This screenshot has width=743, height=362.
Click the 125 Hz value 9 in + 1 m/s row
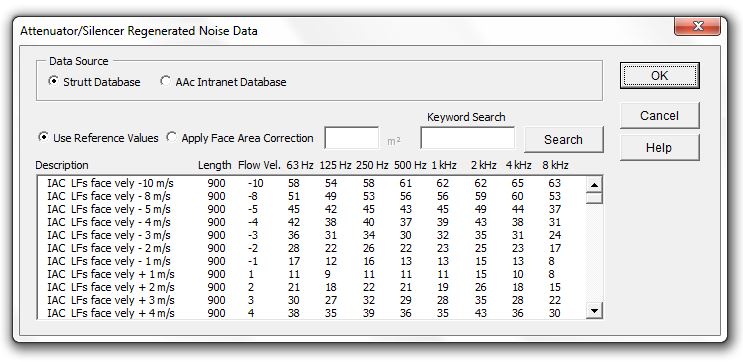(x=328, y=274)
